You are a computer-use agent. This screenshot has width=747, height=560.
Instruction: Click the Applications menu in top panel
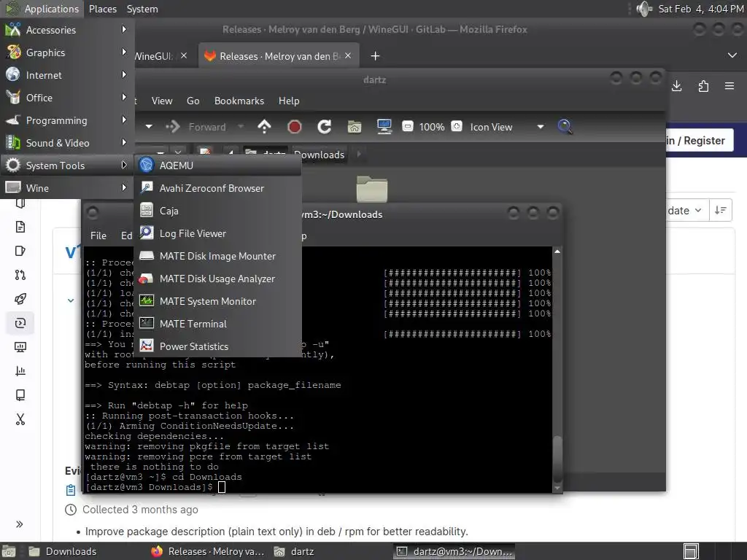[42, 9]
